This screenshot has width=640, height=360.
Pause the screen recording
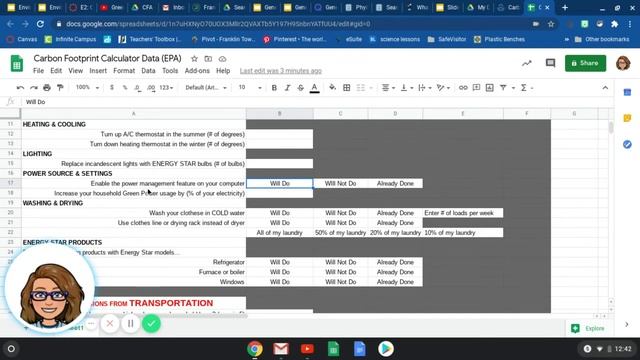[131, 324]
